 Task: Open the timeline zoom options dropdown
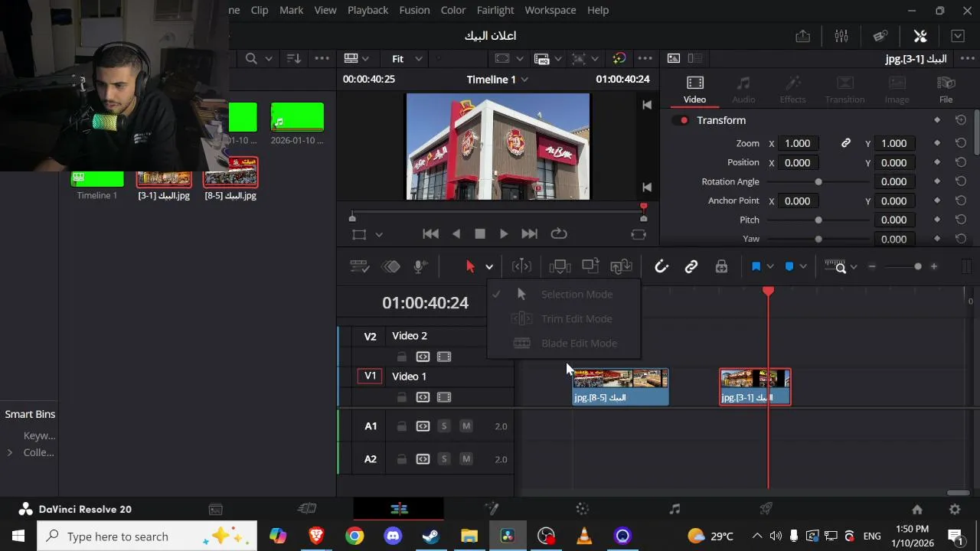tap(854, 266)
